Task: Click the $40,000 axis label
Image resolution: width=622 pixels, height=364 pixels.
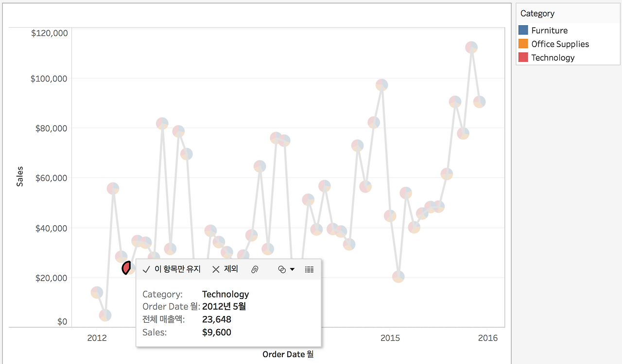Action: 51,228
